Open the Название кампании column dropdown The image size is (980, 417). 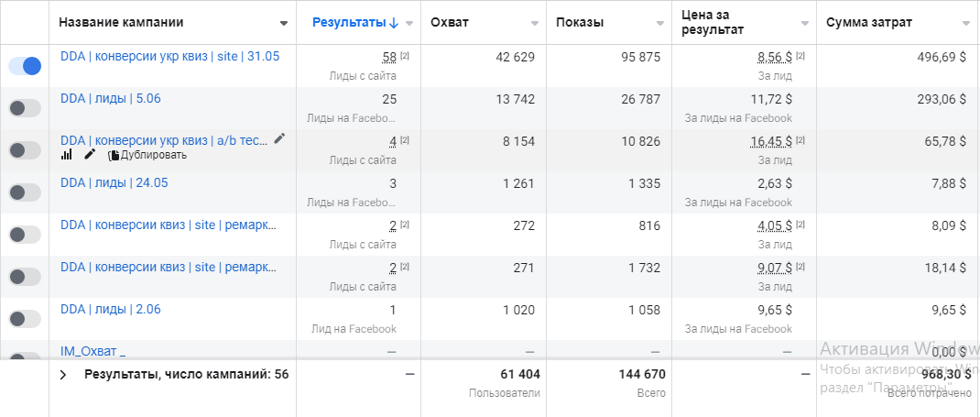282,23
